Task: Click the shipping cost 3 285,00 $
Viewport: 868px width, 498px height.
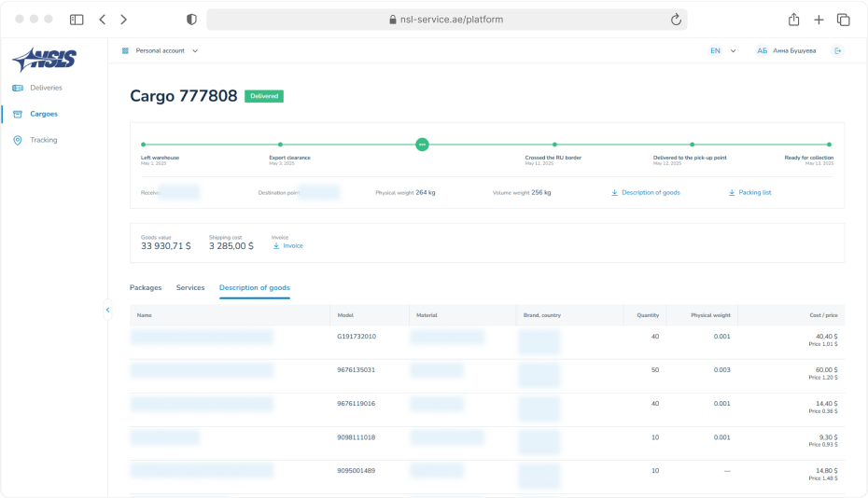Action: [x=231, y=246]
